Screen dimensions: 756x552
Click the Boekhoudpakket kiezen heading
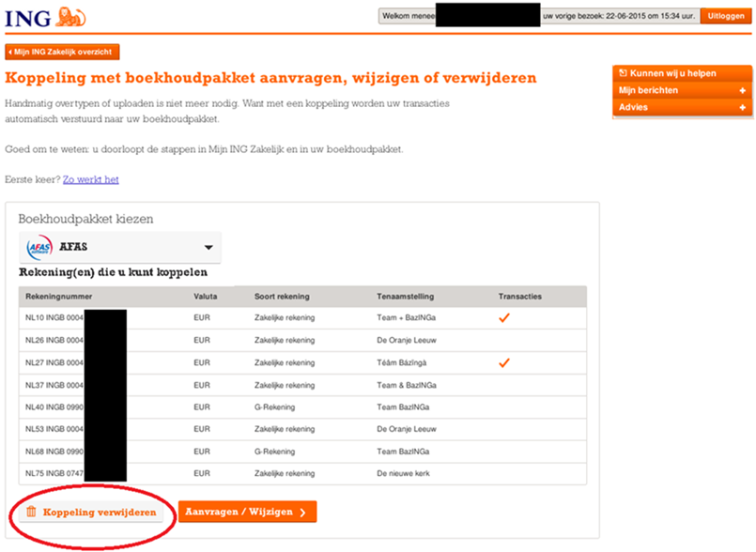(85, 220)
